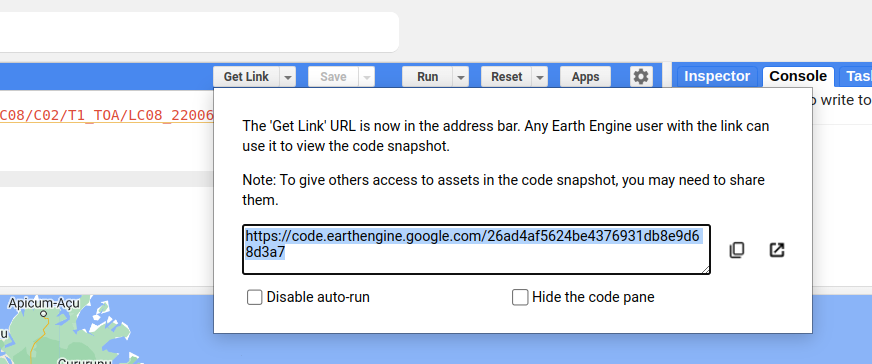872x364 pixels.
Task: Expand the Reset dropdown arrow
Action: coord(539,77)
